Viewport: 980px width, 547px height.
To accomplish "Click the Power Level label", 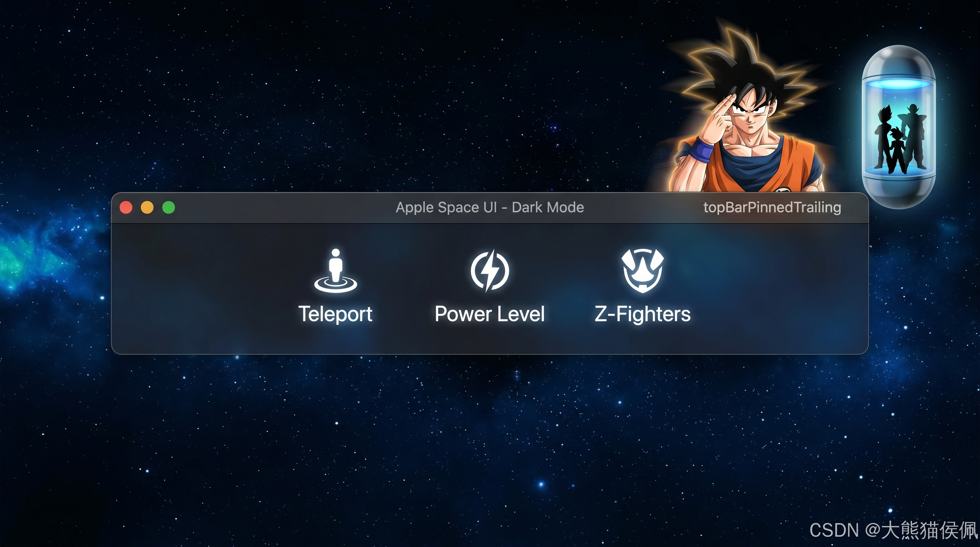I will tap(490, 314).
